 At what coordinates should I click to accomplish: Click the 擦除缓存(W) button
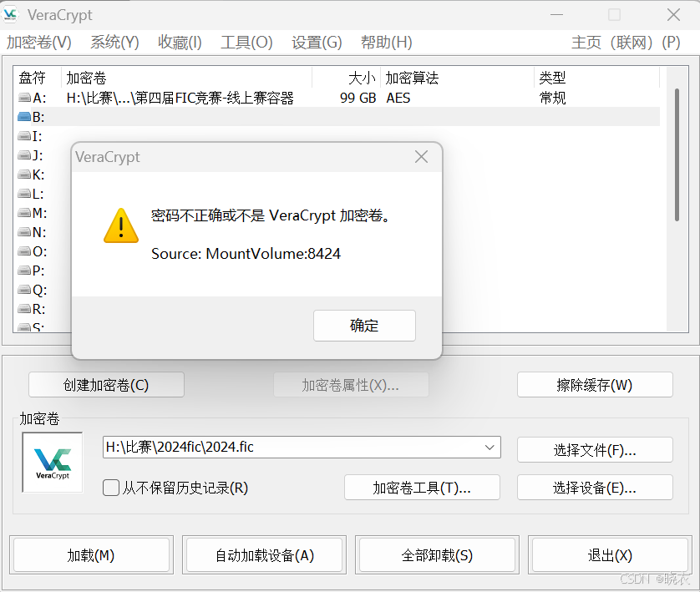[595, 385]
